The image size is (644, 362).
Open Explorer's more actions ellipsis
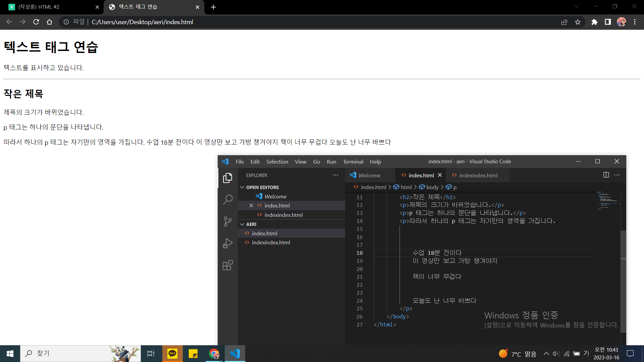(x=335, y=175)
